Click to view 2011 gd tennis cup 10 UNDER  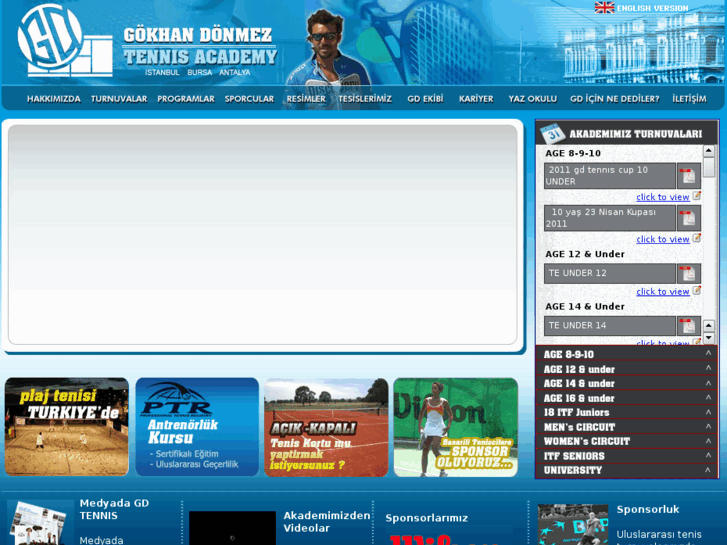(663, 197)
